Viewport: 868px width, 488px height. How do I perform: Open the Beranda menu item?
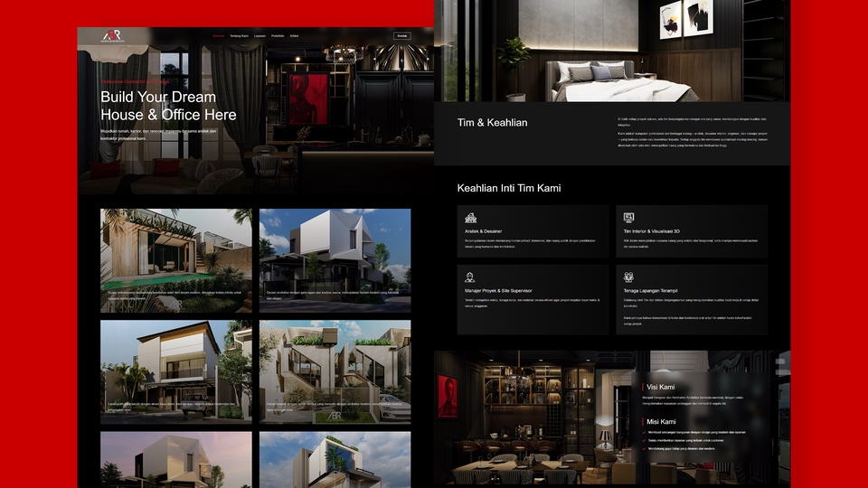tap(218, 36)
